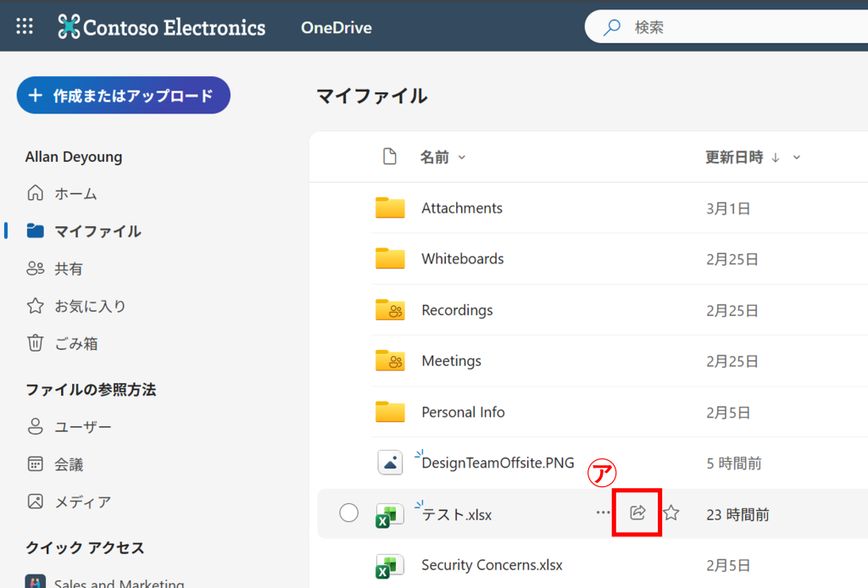Screen dimensions: 868x588
Task: Open the 更新日時 column dropdown chevron
Action: (797, 158)
